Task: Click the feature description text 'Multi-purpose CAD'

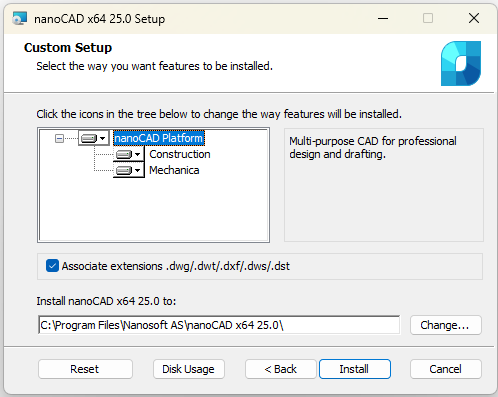Action: pyautogui.click(x=373, y=147)
